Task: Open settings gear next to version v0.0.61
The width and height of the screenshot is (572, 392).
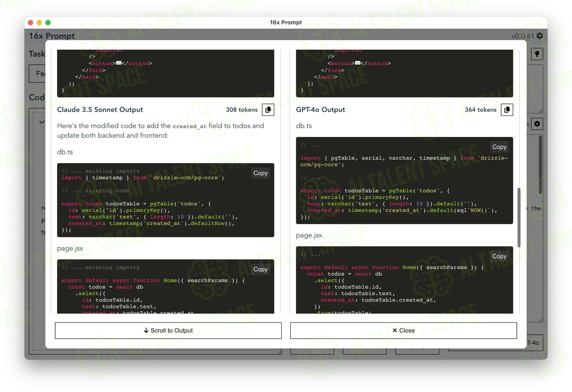Action: pos(540,36)
